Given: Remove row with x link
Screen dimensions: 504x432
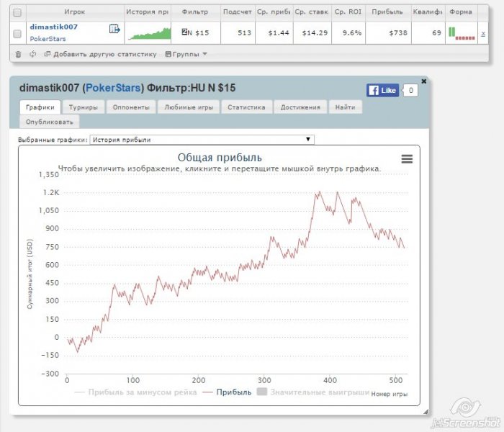Looking at the screenshot, I should [x=483, y=34].
